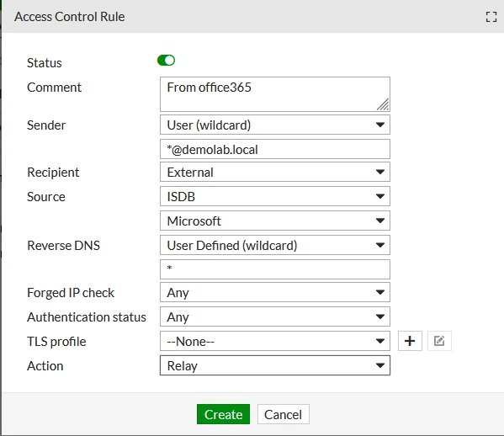This screenshot has width=504, height=436.
Task: Click the sender pattern field *@demolab.local
Action: (275, 149)
